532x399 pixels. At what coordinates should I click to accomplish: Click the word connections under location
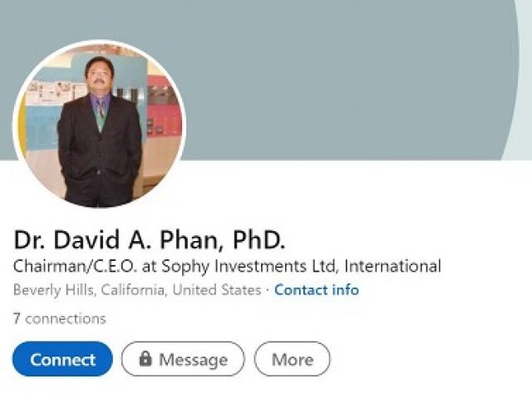(66, 319)
